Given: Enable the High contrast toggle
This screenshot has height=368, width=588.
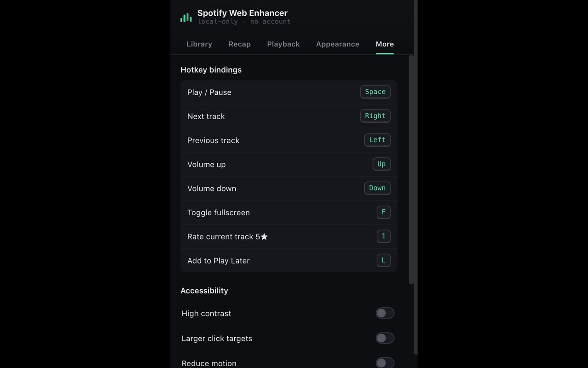Looking at the screenshot, I should [385, 313].
